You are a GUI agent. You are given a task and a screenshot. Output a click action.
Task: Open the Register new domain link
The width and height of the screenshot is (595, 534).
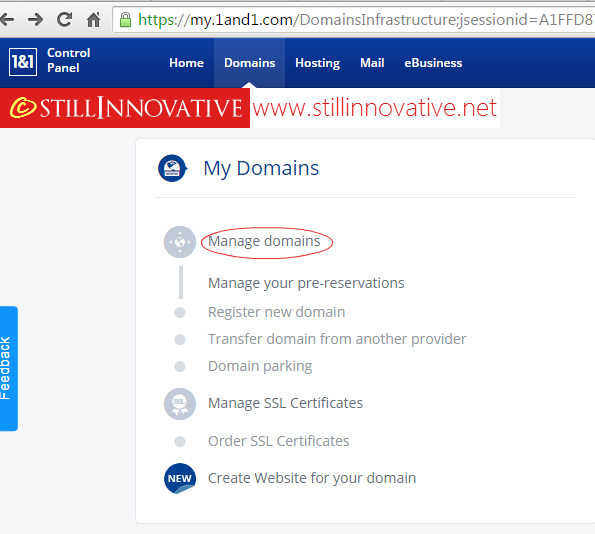click(277, 312)
